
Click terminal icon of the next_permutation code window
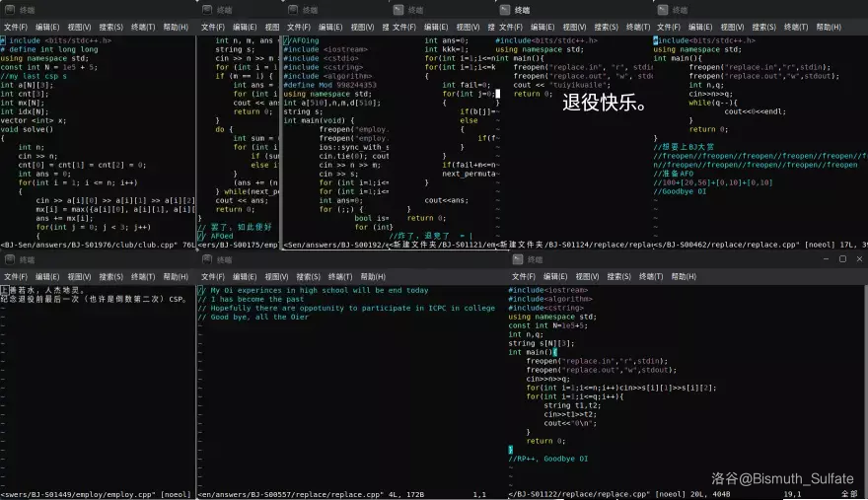(398, 10)
